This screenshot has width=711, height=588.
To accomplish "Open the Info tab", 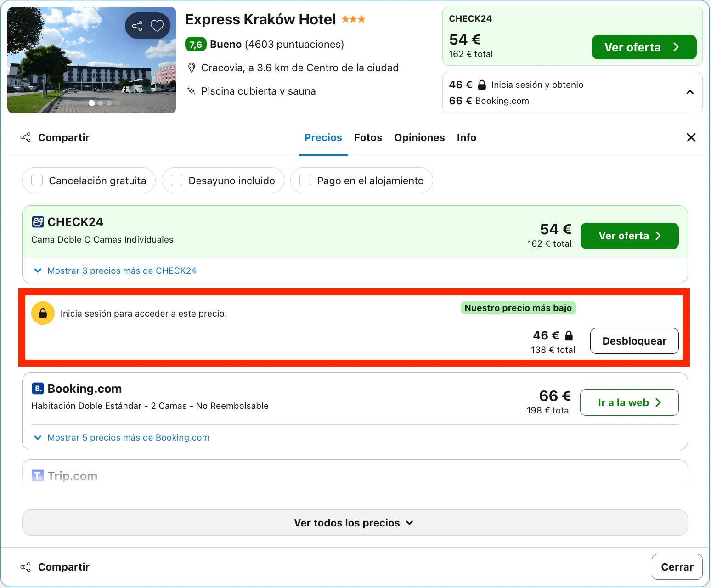I will click(x=467, y=137).
